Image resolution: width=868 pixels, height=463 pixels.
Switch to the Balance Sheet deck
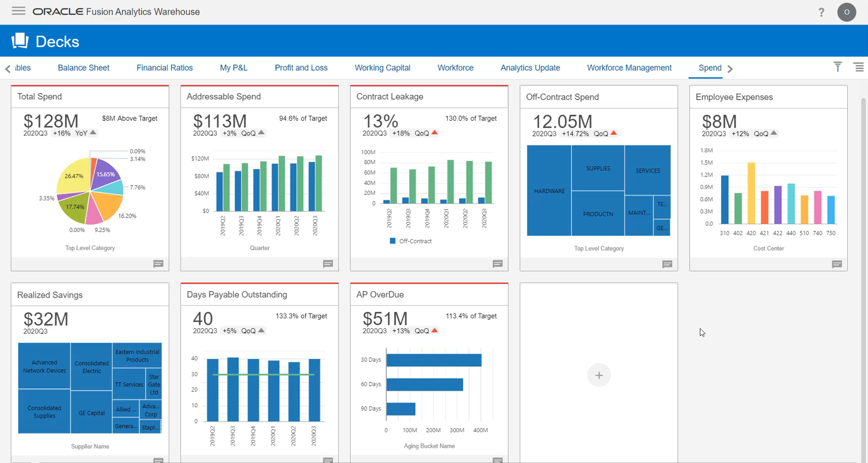pos(83,67)
